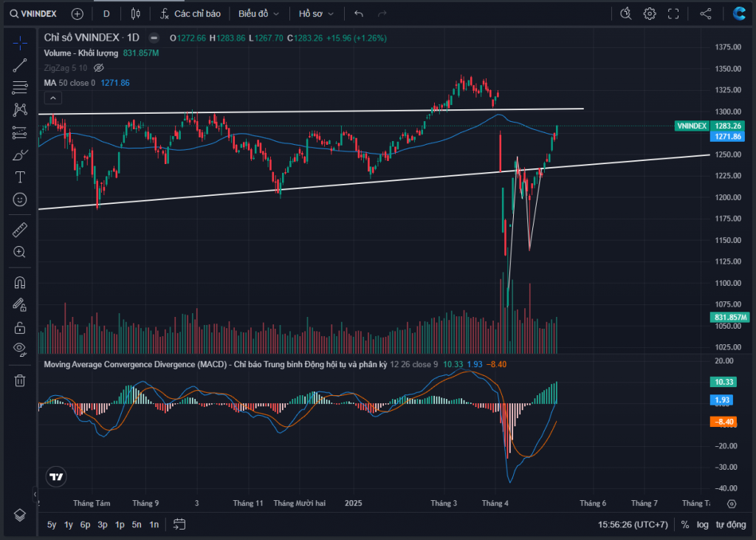Open symbol search for VNINDEX
Image resolution: width=756 pixels, height=540 pixels.
click(x=34, y=14)
